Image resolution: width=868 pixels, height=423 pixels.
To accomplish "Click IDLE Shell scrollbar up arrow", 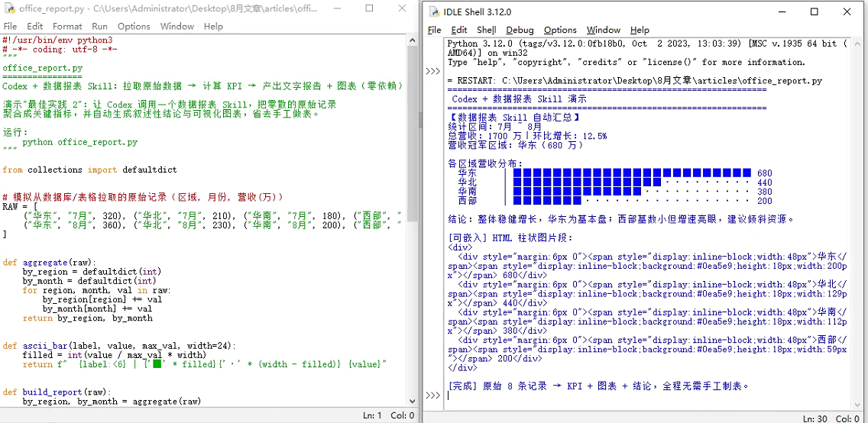I will [x=859, y=44].
